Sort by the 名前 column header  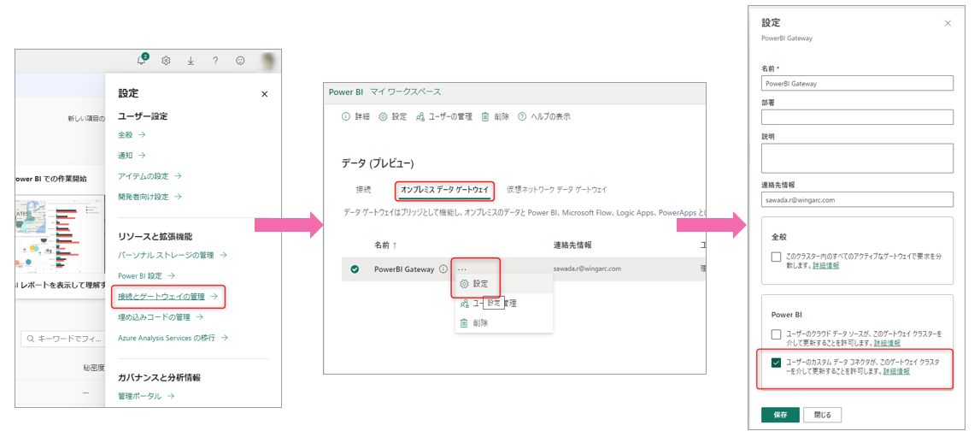click(x=385, y=245)
